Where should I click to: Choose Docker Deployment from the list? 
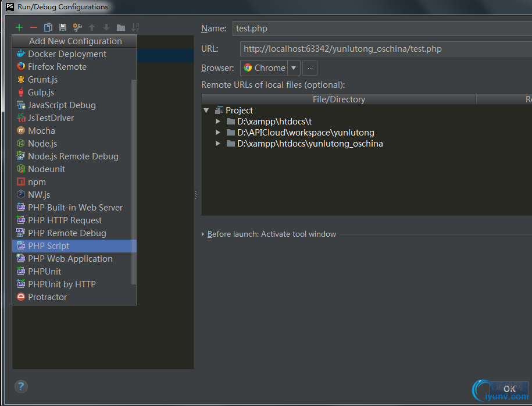coord(74,54)
